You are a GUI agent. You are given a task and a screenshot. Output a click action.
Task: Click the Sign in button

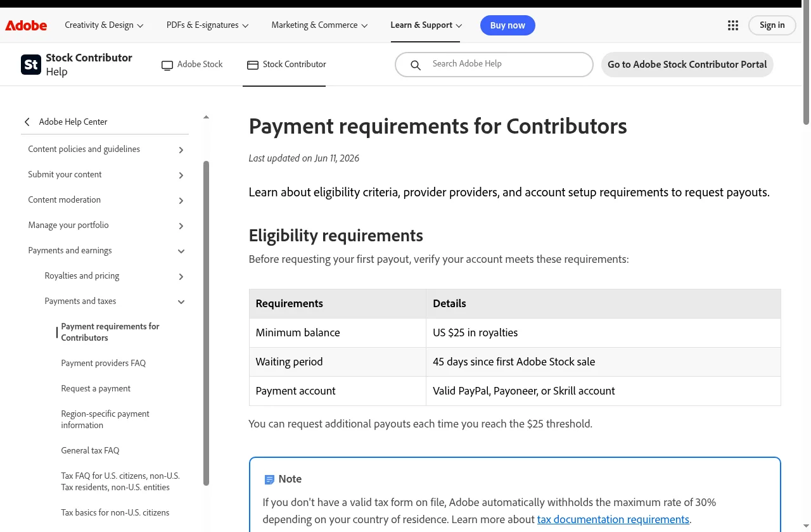pos(772,25)
